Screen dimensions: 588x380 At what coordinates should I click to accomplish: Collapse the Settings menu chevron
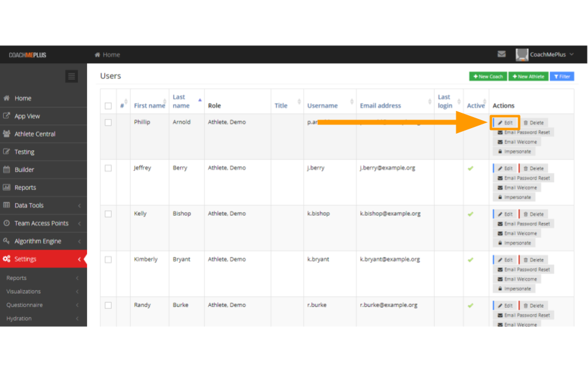[x=80, y=259]
